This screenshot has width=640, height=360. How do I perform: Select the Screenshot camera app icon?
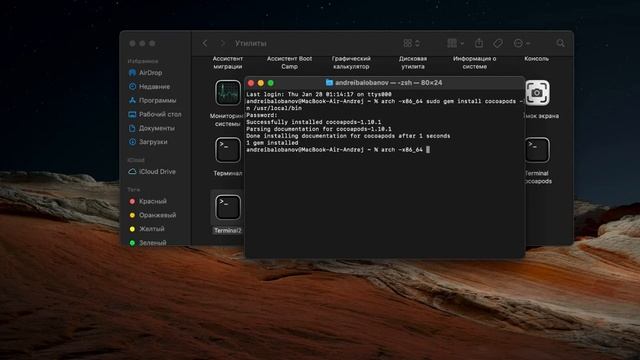point(537,93)
